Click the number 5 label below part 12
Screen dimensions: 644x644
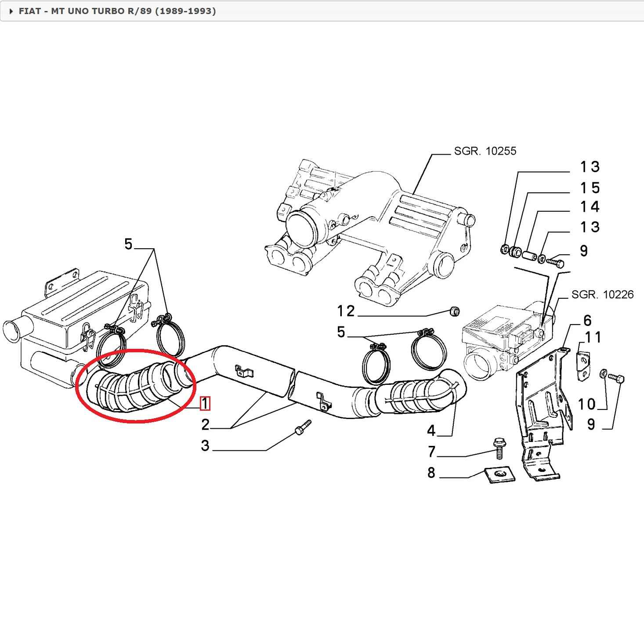[x=341, y=332]
